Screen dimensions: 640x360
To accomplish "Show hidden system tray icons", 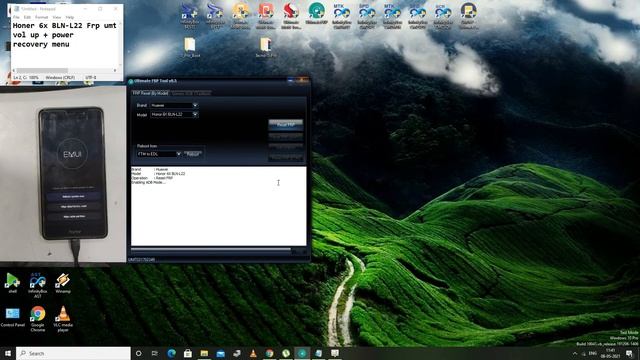I will [x=575, y=353].
